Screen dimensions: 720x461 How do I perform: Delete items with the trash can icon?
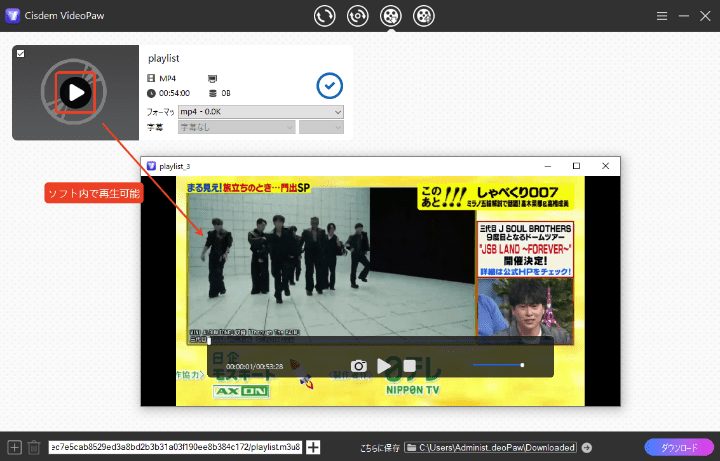(34, 448)
